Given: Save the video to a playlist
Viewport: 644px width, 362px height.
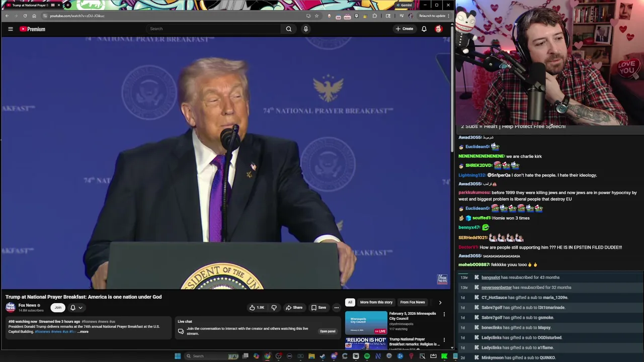Looking at the screenshot, I should (318, 307).
